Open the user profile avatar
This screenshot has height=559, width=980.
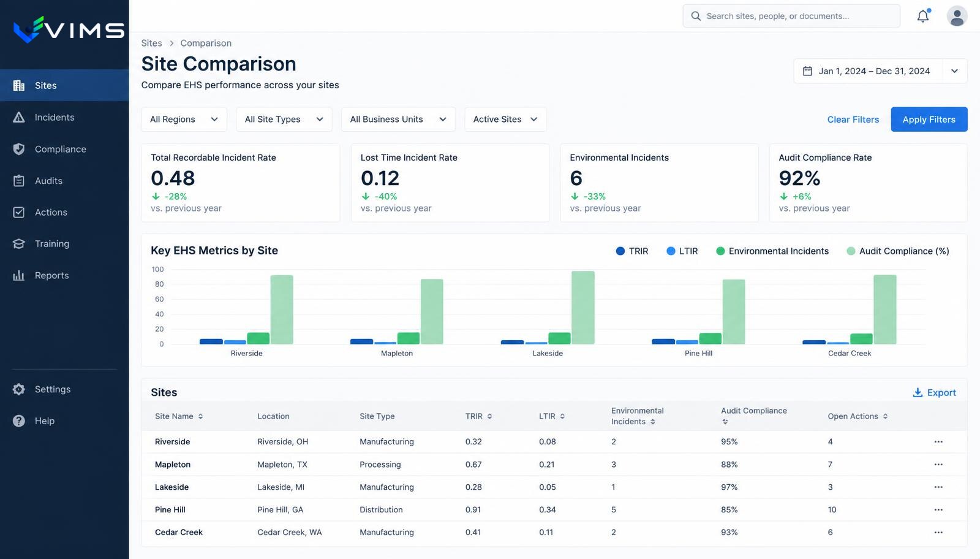pos(957,16)
